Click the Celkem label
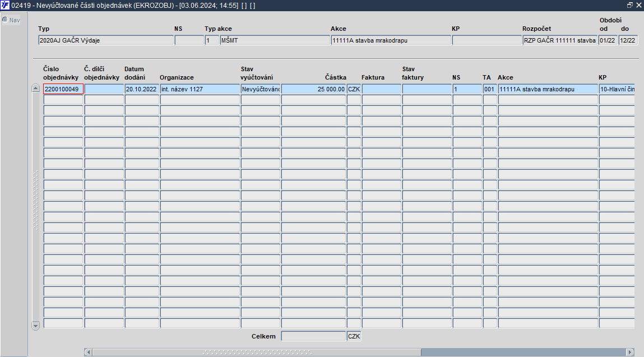 pyautogui.click(x=263, y=336)
